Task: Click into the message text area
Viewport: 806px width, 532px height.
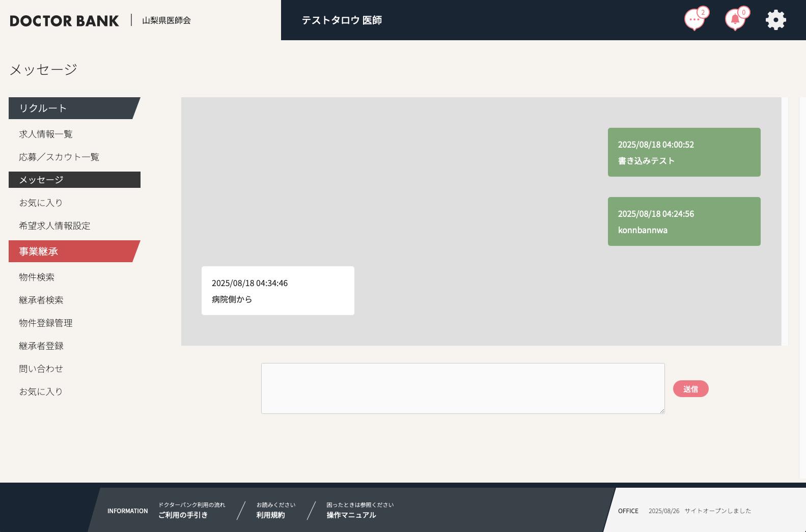Action: 462,388
